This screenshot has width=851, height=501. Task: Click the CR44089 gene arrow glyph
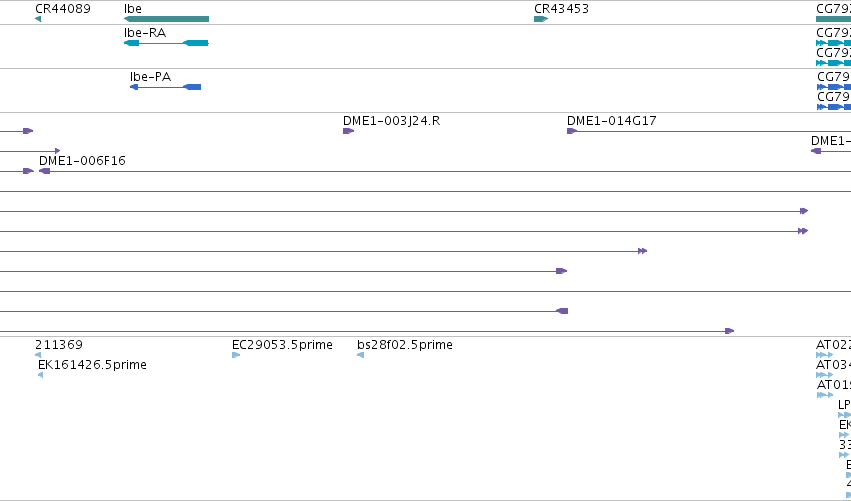coord(38,19)
